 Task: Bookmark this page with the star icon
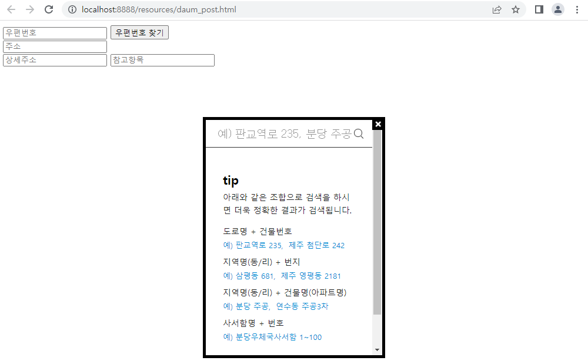point(516,10)
